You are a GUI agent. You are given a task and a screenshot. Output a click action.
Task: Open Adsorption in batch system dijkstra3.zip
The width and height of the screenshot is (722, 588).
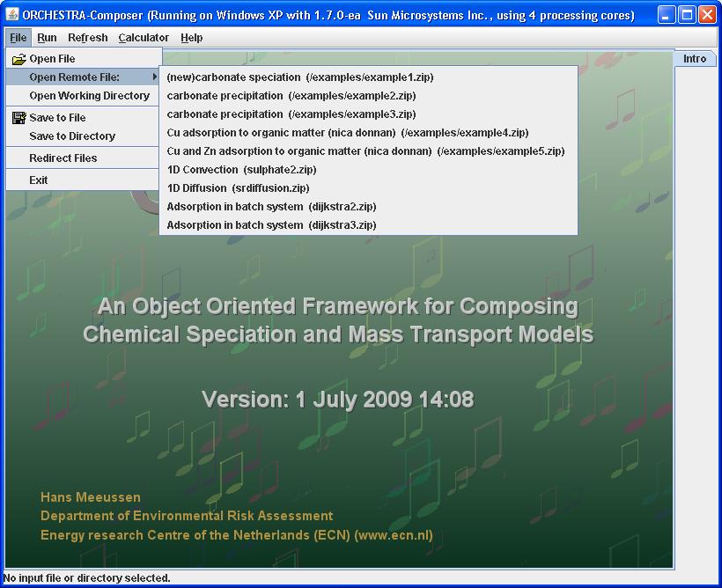[x=368, y=224]
